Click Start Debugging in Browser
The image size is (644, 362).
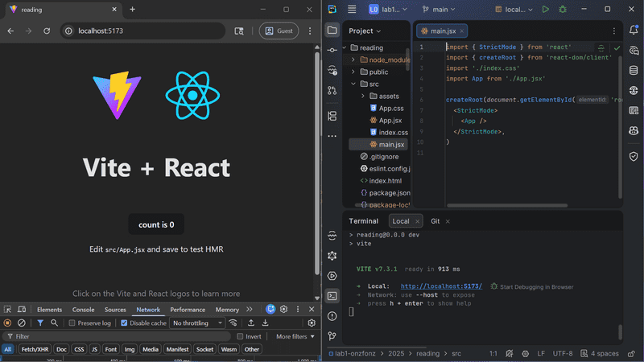pos(532,286)
